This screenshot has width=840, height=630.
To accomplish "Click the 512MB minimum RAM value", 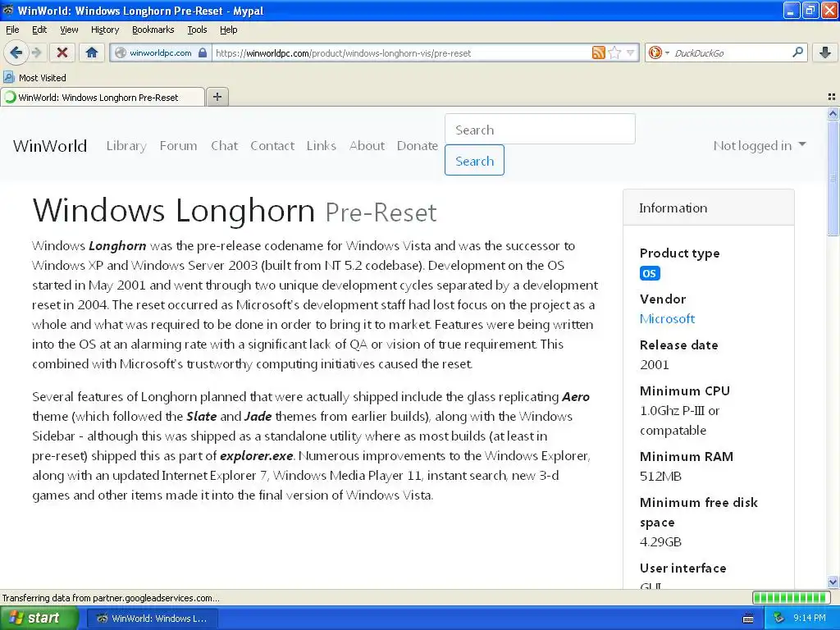I will click(x=660, y=477).
